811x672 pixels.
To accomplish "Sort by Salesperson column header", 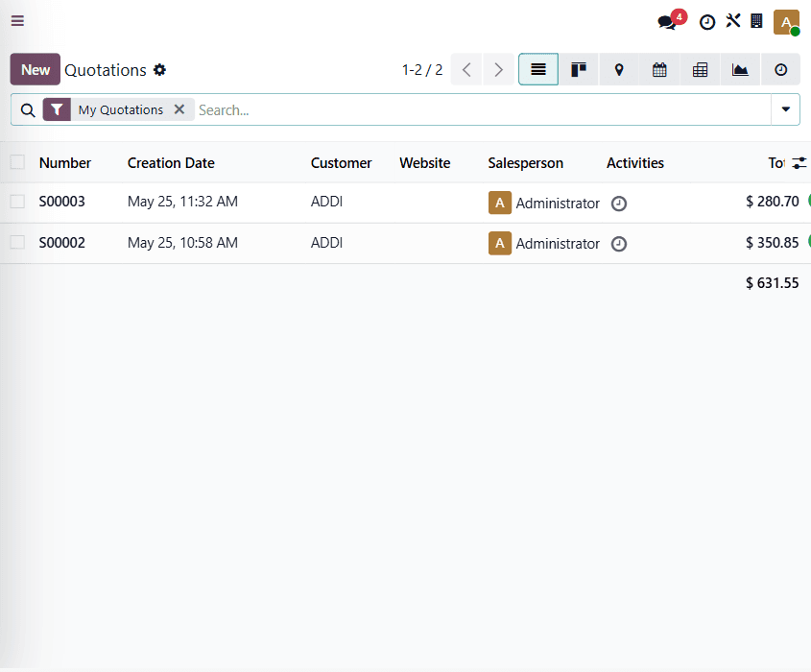I will (x=526, y=163).
